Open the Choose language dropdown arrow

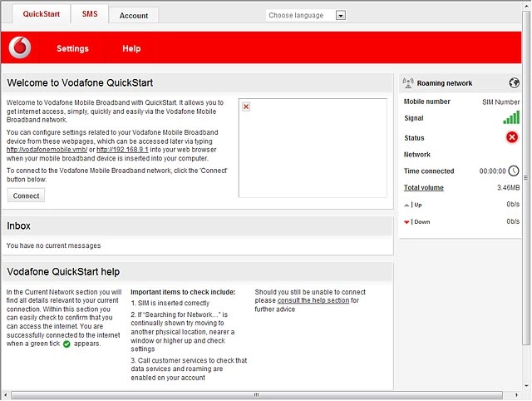tap(341, 15)
